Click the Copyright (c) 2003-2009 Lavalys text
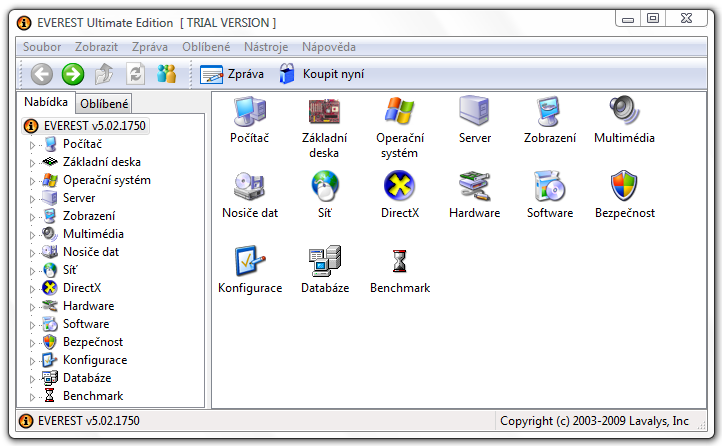Screen dimensions: 722x446 click(x=594, y=421)
